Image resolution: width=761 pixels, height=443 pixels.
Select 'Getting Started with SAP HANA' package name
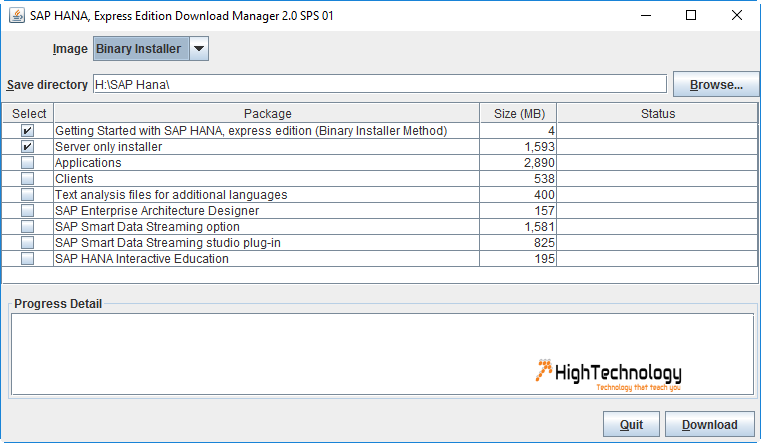(x=251, y=131)
